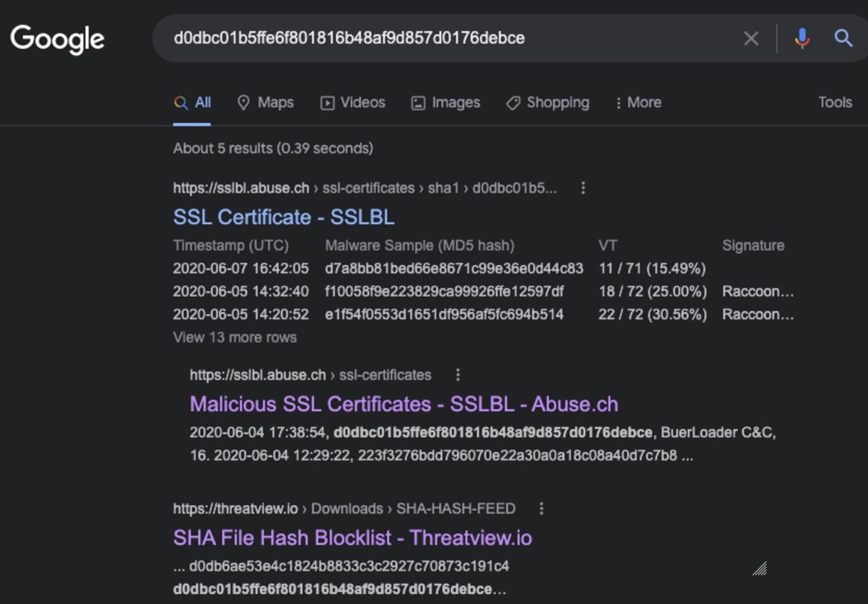Image resolution: width=868 pixels, height=604 pixels.
Task: Switch to the Videos tab
Action: point(352,102)
